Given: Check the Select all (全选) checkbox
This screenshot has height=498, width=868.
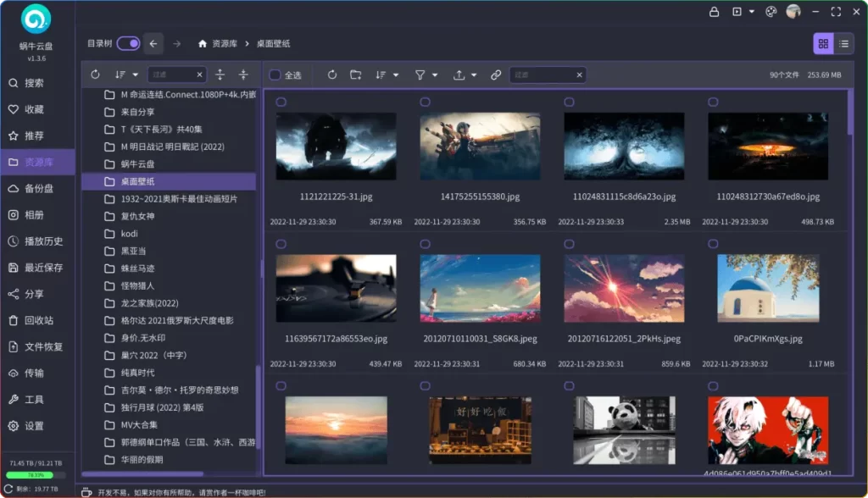Looking at the screenshot, I should tap(275, 75).
